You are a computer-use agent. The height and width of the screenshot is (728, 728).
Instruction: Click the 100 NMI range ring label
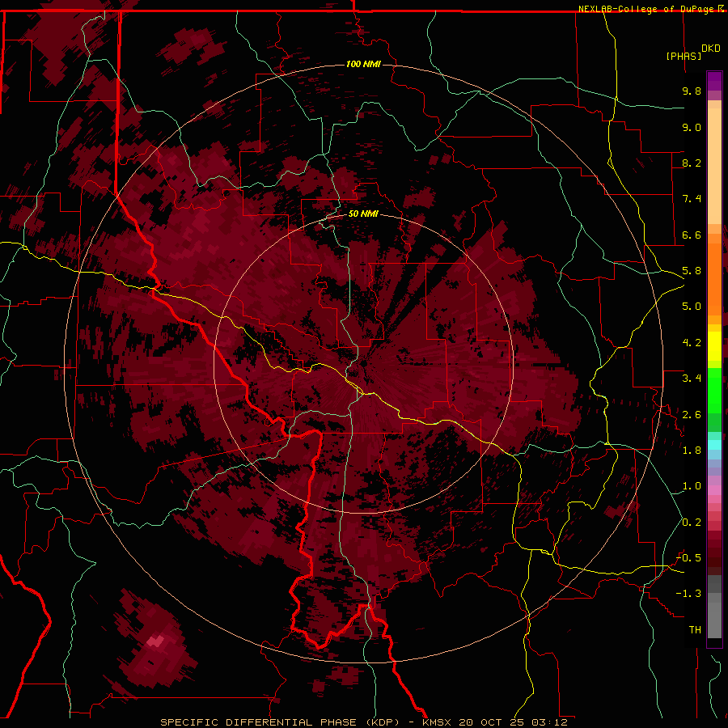tap(363, 64)
